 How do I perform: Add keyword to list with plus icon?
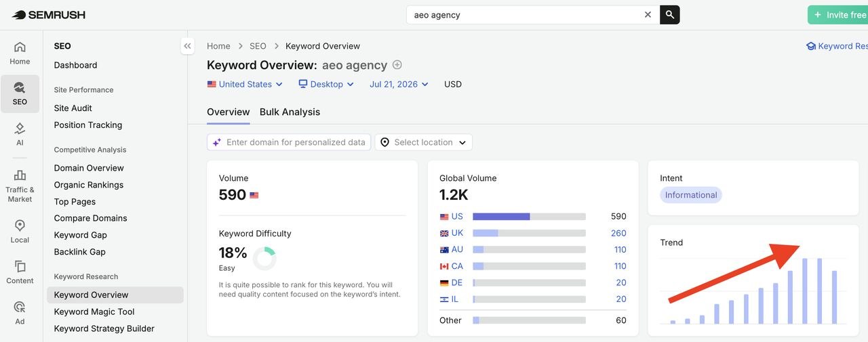coord(397,65)
